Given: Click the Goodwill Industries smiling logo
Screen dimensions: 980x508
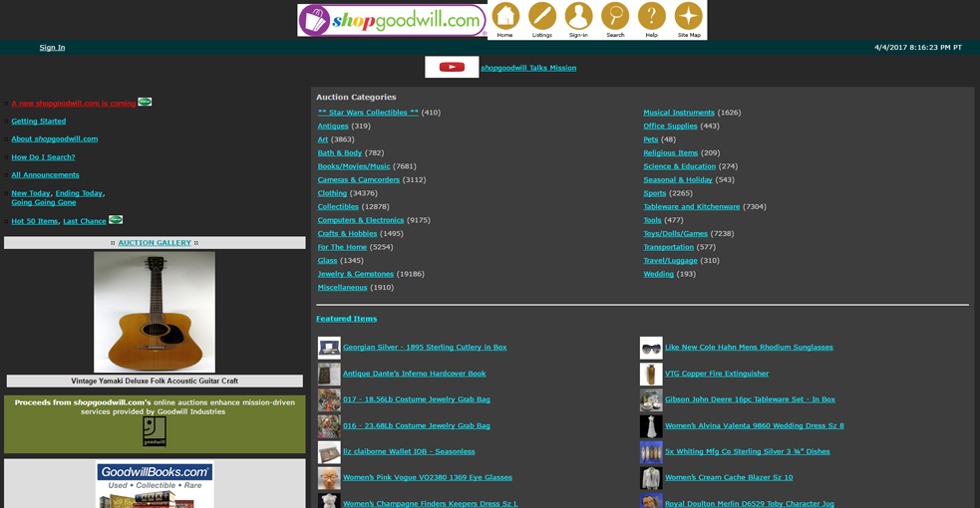Looking at the screenshot, I should 155,431.
